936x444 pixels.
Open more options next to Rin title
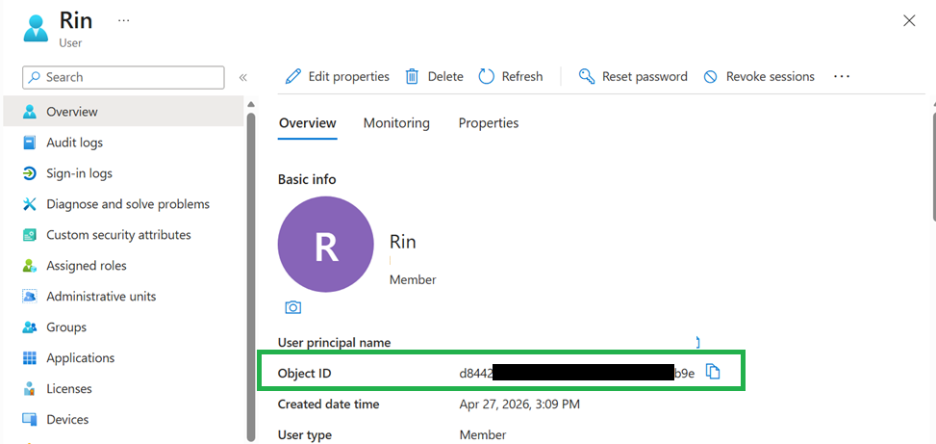pyautogui.click(x=124, y=20)
